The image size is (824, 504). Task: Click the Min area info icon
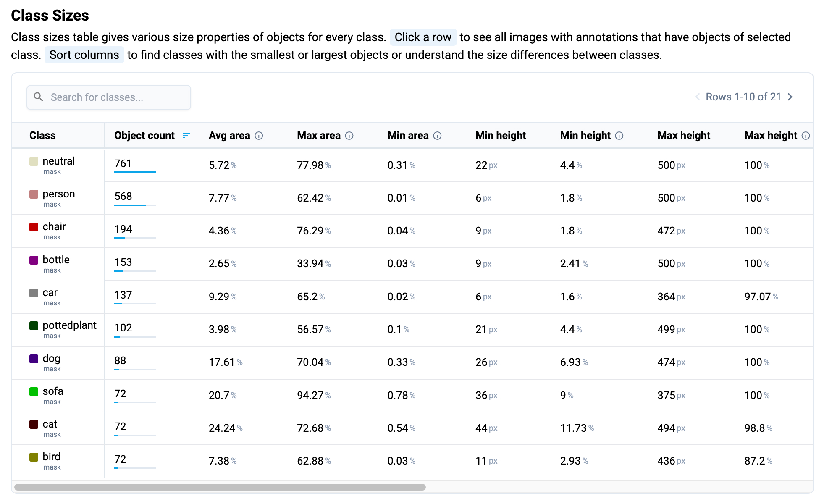pos(438,136)
